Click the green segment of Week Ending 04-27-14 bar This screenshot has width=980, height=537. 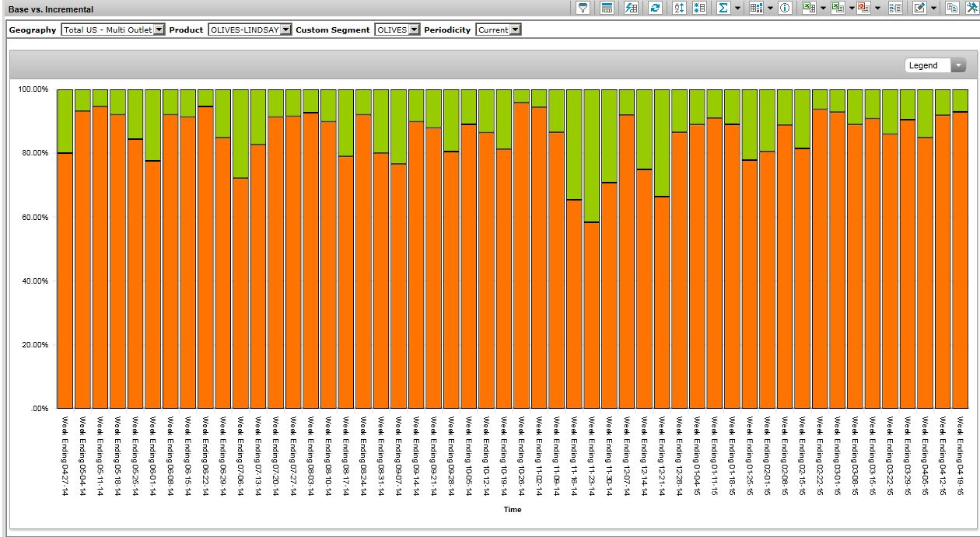click(x=65, y=120)
